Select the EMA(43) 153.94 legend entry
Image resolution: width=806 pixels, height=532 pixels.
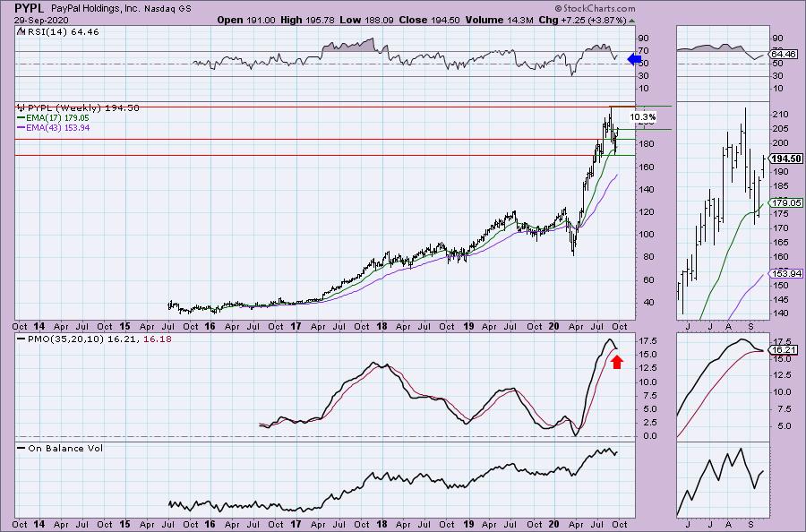(57, 127)
